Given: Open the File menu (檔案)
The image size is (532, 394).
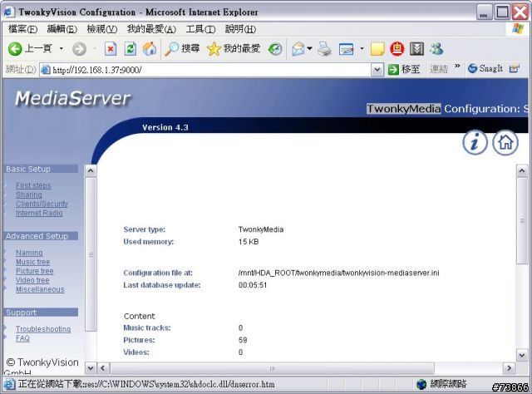Looking at the screenshot, I should pos(22,29).
